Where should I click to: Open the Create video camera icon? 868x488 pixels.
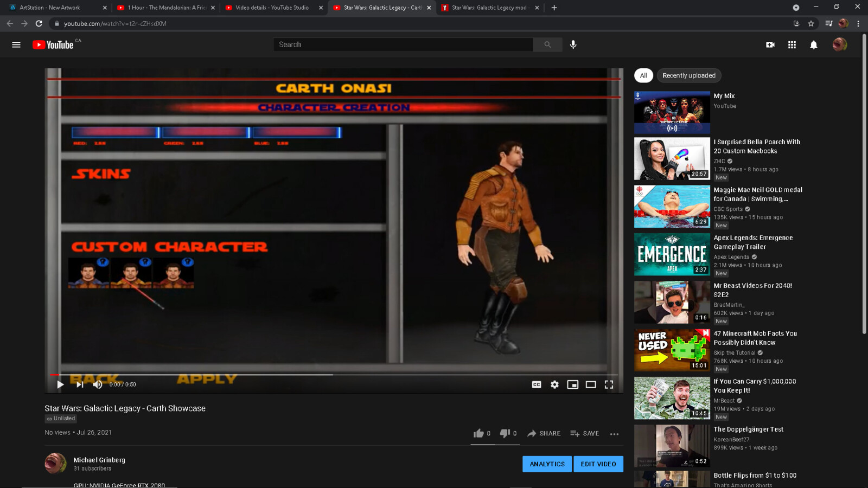[770, 44]
